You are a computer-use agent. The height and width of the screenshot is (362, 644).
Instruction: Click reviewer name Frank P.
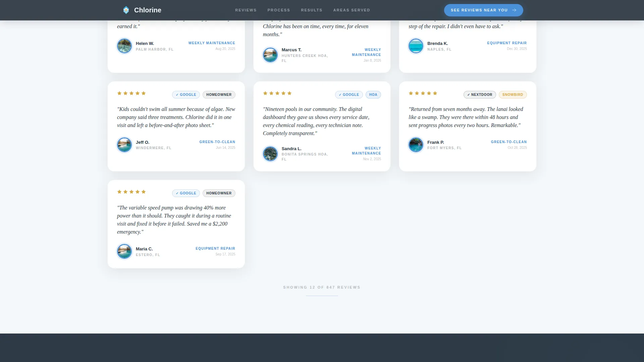coord(436,142)
